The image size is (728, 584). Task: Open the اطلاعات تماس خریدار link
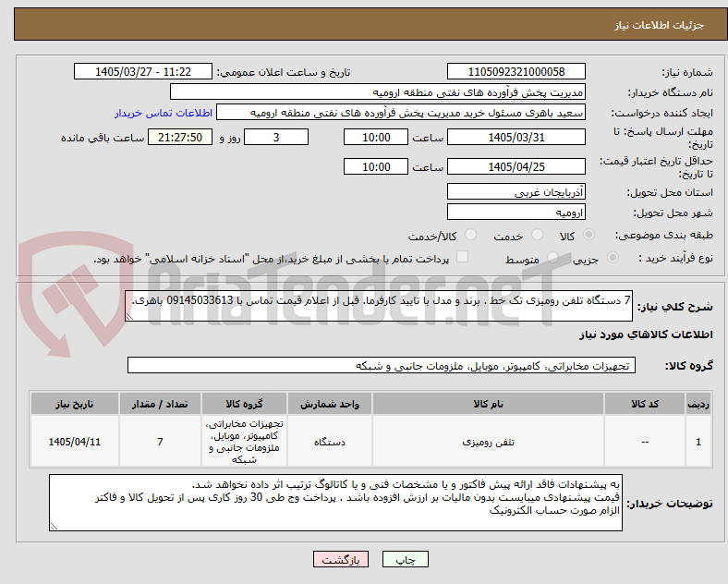click(164, 113)
